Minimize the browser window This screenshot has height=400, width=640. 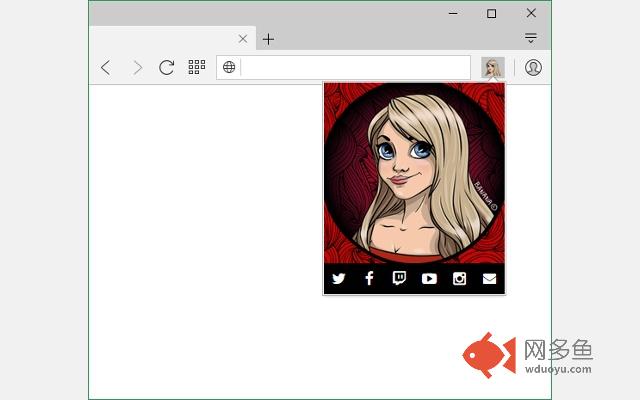coord(453,13)
